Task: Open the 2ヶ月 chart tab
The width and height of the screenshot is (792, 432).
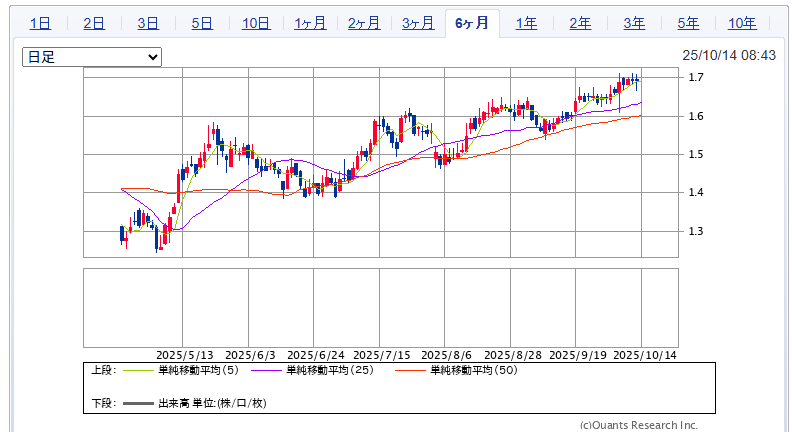Action: [x=363, y=23]
